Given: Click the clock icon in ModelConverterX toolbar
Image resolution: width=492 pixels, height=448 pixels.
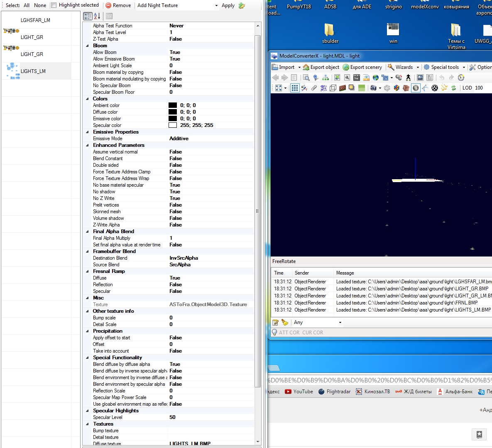Looking at the screenshot, I should point(461,78).
